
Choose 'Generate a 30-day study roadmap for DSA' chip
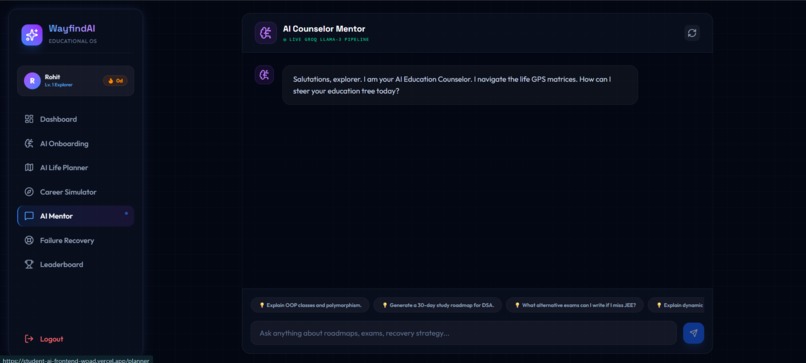click(437, 305)
